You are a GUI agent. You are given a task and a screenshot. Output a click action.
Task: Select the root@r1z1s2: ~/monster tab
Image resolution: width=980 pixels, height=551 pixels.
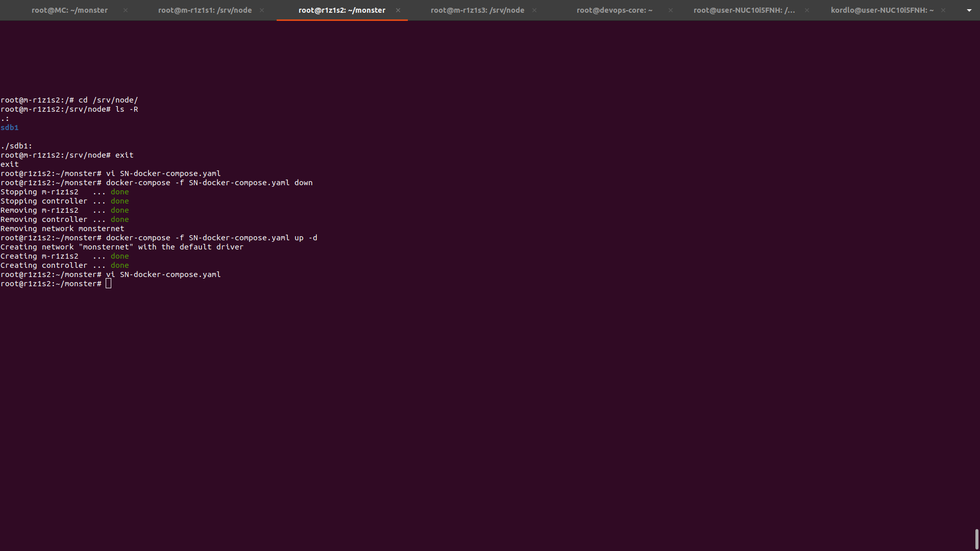pyautogui.click(x=341, y=10)
